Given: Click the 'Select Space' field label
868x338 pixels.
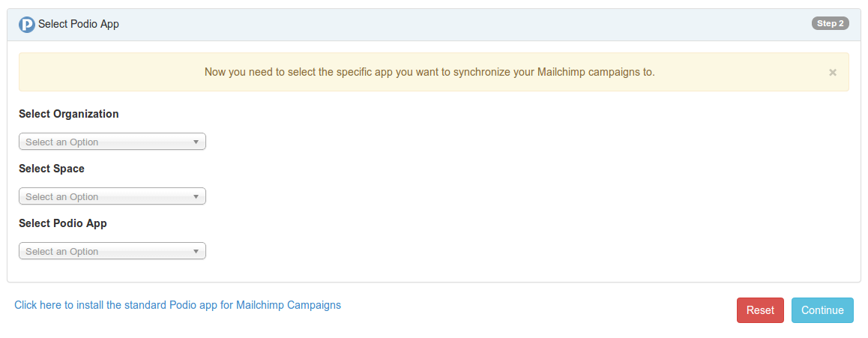Looking at the screenshot, I should [52, 169].
